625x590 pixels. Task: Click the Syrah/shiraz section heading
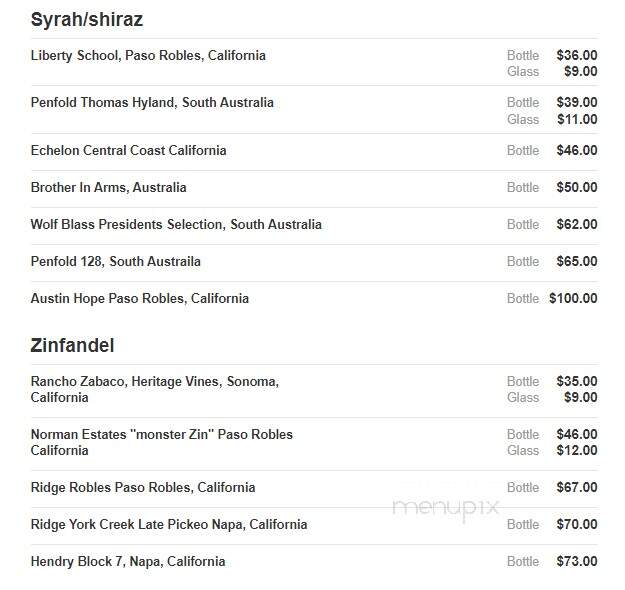86,19
